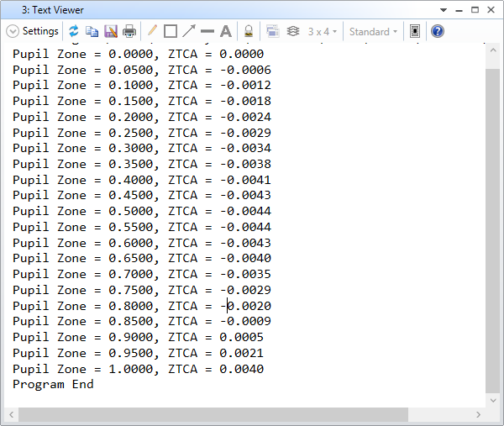504x426 pixels.
Task: Click the ZTCA value -0.0041
Action: click(x=245, y=180)
